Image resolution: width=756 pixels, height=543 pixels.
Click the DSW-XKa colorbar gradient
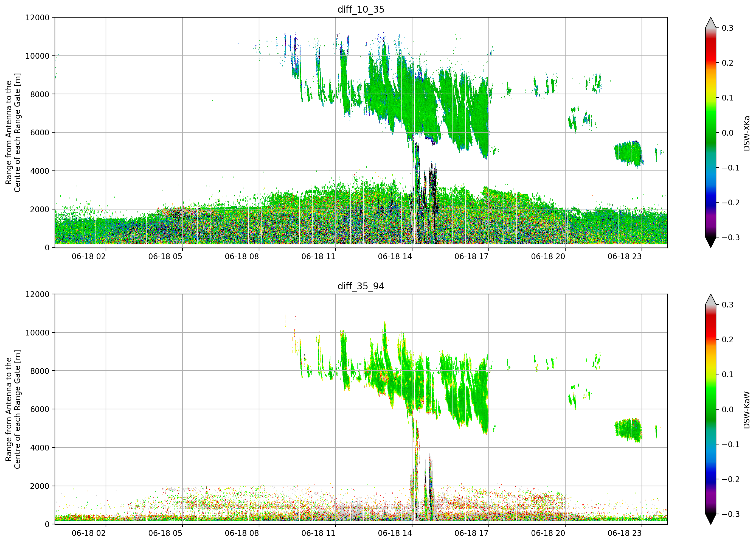[x=711, y=132]
